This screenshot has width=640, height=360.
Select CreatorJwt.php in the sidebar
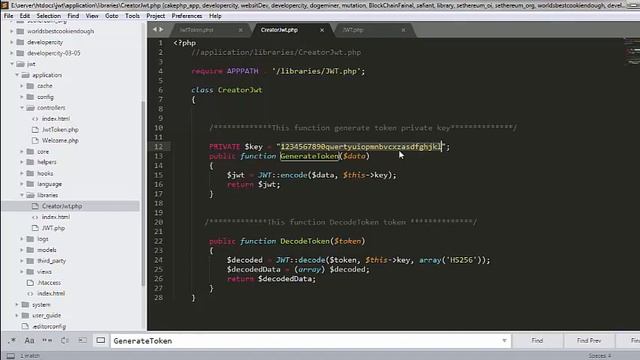[62, 206]
